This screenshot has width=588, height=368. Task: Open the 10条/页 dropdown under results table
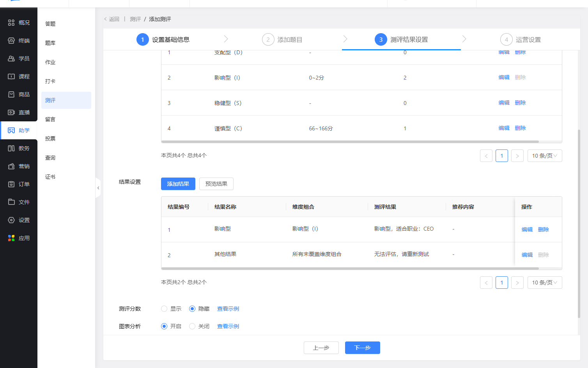(544, 283)
